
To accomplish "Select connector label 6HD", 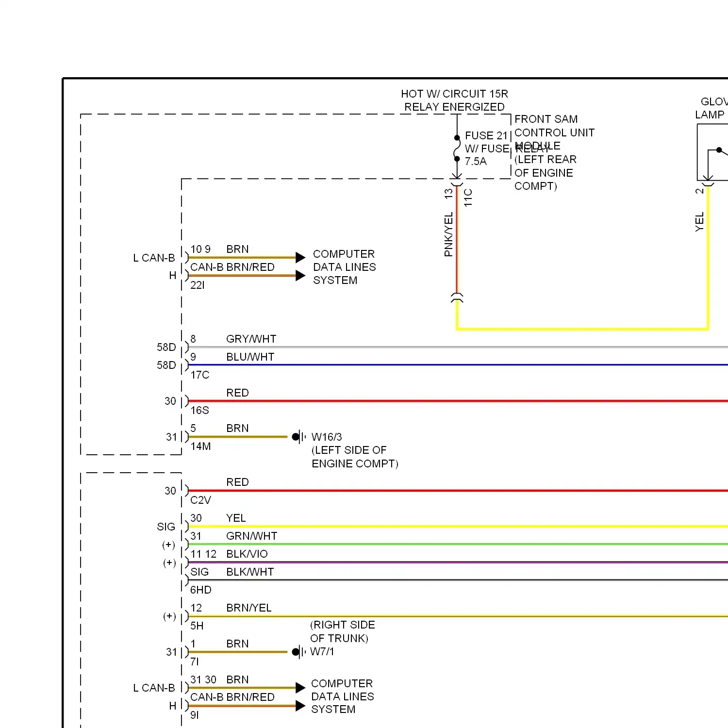I will [x=201, y=590].
